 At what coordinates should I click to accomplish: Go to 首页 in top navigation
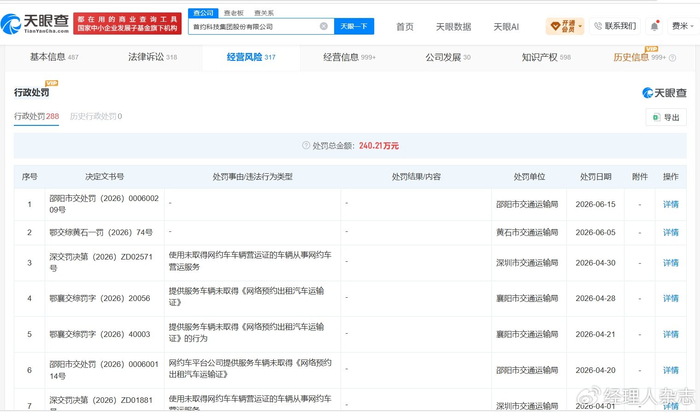[x=405, y=27]
